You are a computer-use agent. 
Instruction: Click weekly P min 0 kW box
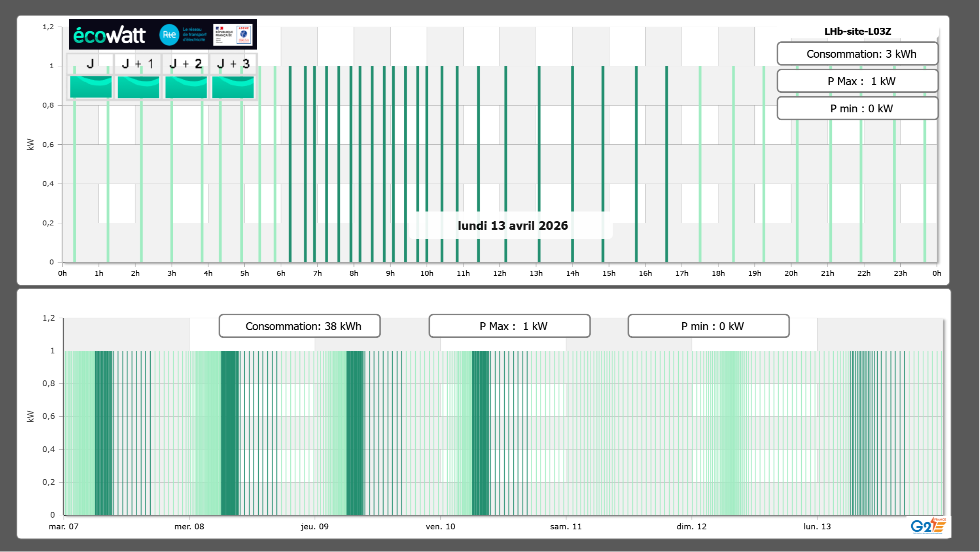pos(708,326)
